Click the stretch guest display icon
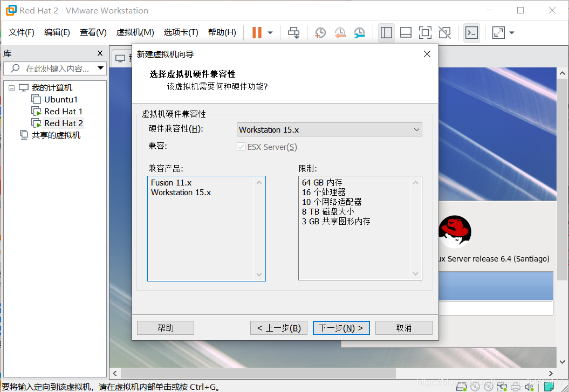Image resolution: width=569 pixels, height=392 pixels. click(498, 33)
